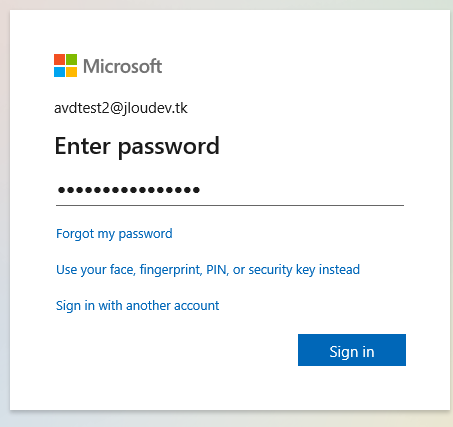Viewport: 453px width, 427px height.
Task: Click empty area right of password dots
Action: (300, 191)
